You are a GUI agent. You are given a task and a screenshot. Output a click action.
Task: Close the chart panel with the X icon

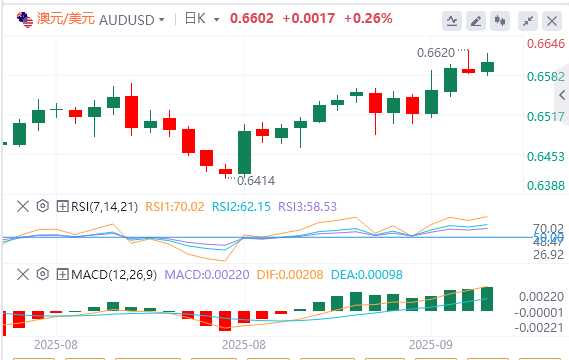[x=552, y=21]
